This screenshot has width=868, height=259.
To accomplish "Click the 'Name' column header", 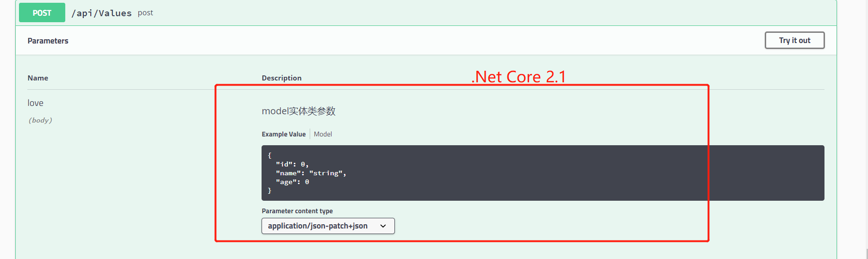I will [37, 78].
